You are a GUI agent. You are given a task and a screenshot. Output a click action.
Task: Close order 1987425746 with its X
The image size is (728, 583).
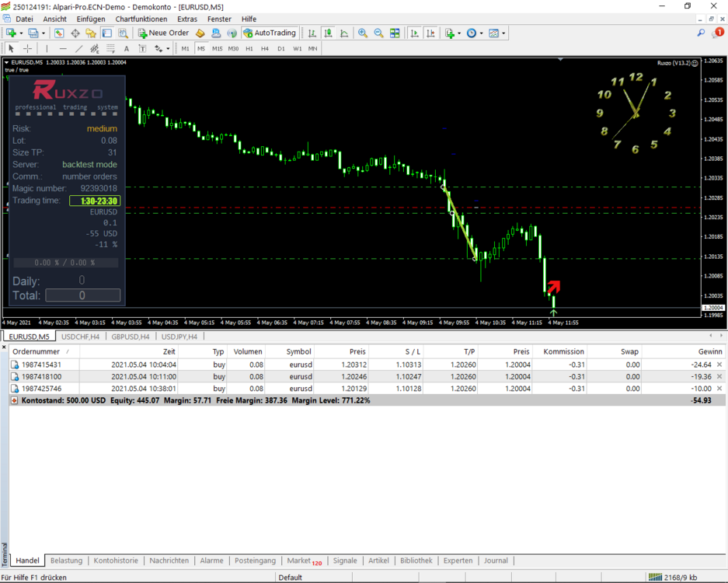tap(719, 389)
